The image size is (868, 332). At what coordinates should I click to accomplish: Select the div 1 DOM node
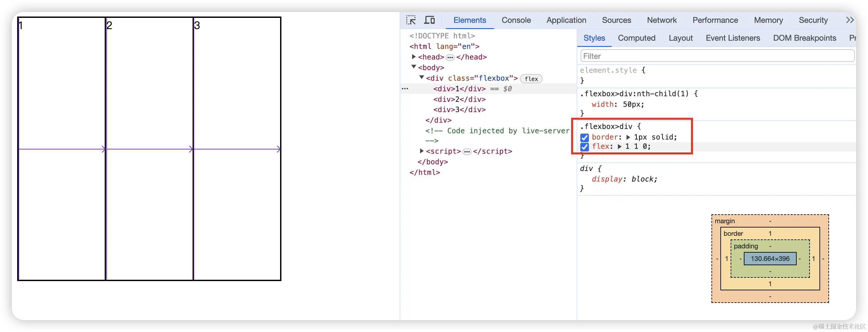(459, 89)
